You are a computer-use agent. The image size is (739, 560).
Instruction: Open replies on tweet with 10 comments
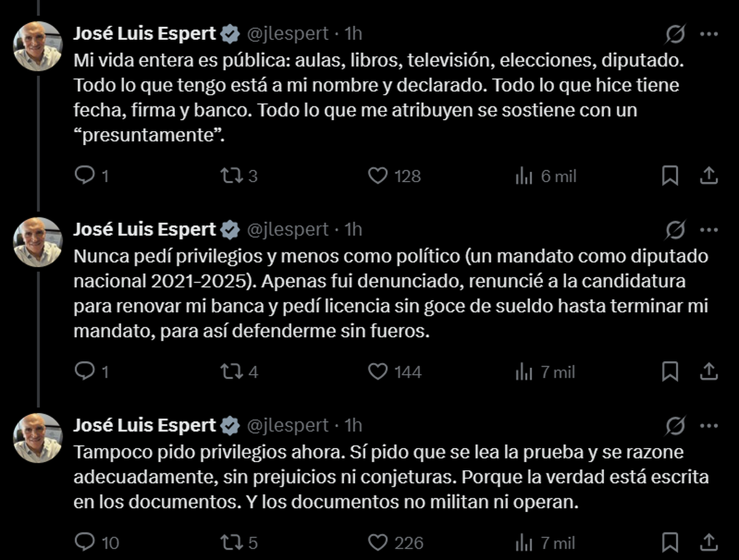(84, 542)
